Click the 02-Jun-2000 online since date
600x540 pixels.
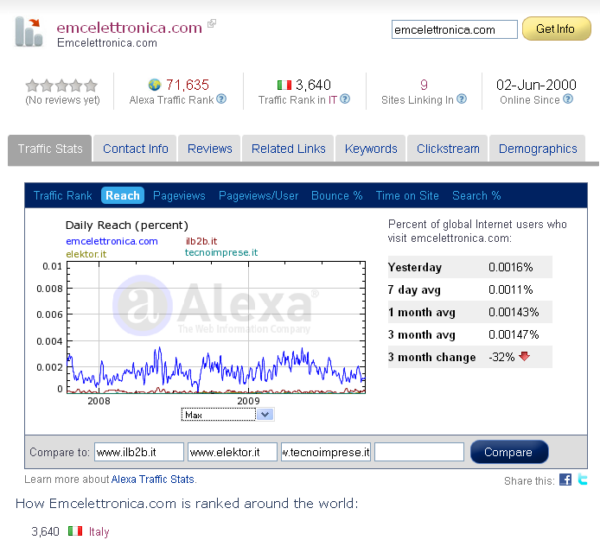point(536,85)
